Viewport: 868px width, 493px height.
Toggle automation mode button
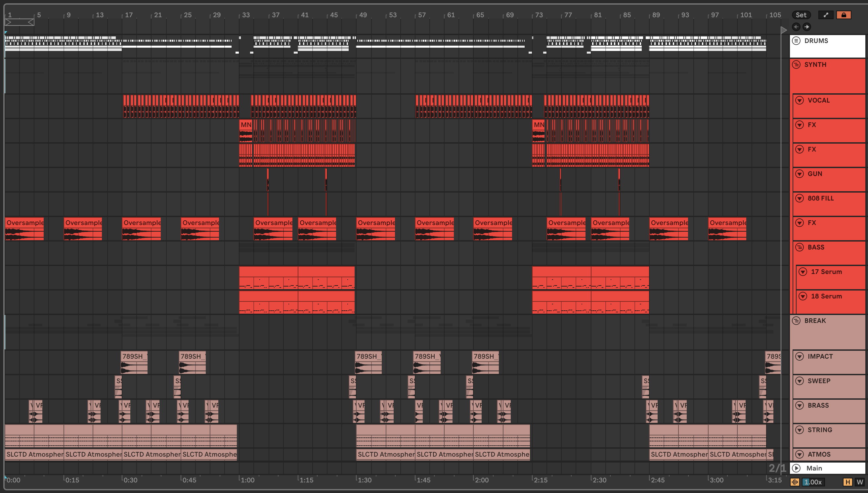tap(826, 15)
